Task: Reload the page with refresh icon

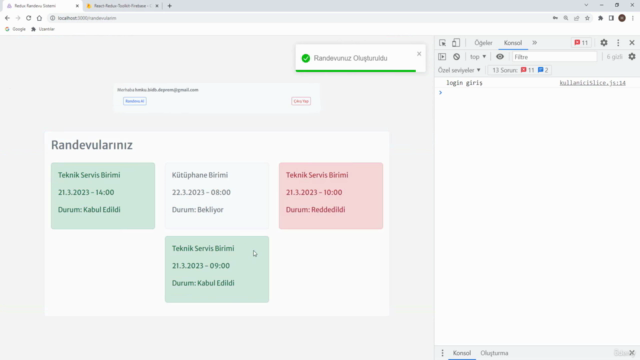Action: click(x=29, y=18)
